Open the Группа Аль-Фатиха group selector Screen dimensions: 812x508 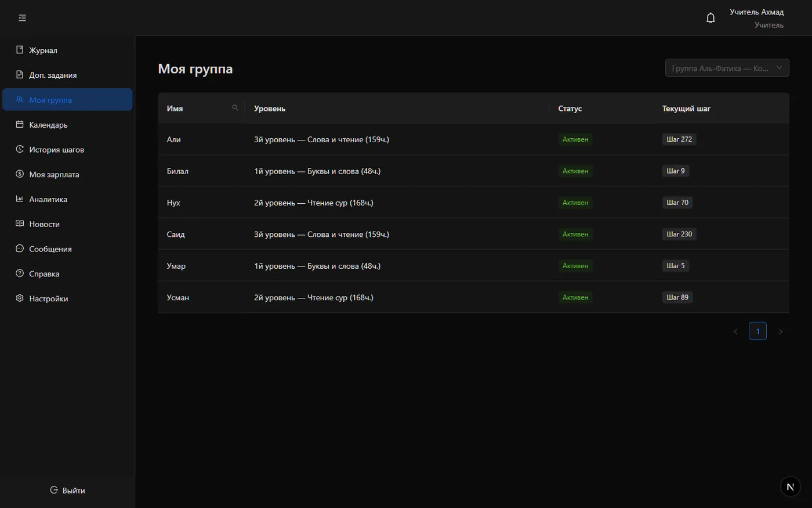tap(727, 68)
